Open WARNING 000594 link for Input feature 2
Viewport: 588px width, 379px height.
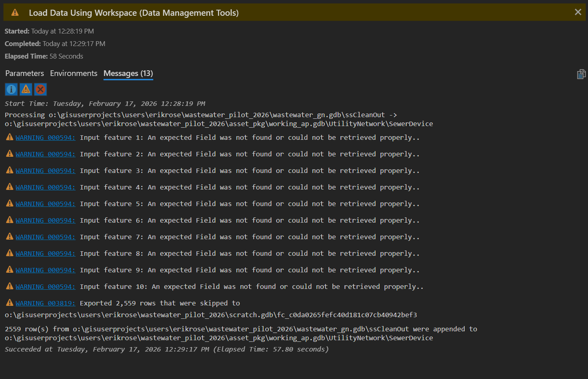[x=45, y=154]
